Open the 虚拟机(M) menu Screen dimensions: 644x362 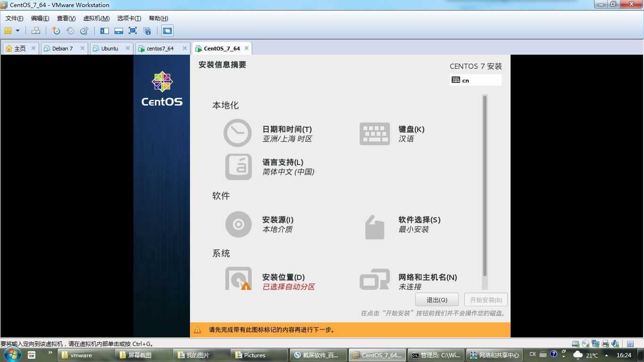pyautogui.click(x=96, y=18)
